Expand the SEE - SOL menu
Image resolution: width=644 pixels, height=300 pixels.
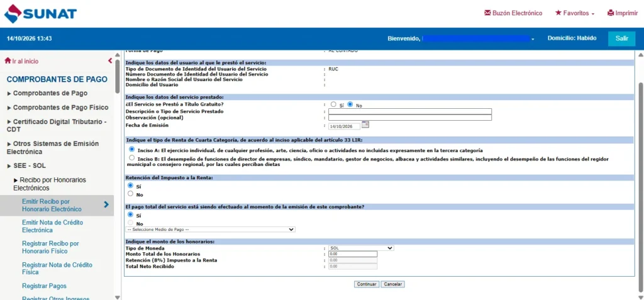[x=26, y=166]
